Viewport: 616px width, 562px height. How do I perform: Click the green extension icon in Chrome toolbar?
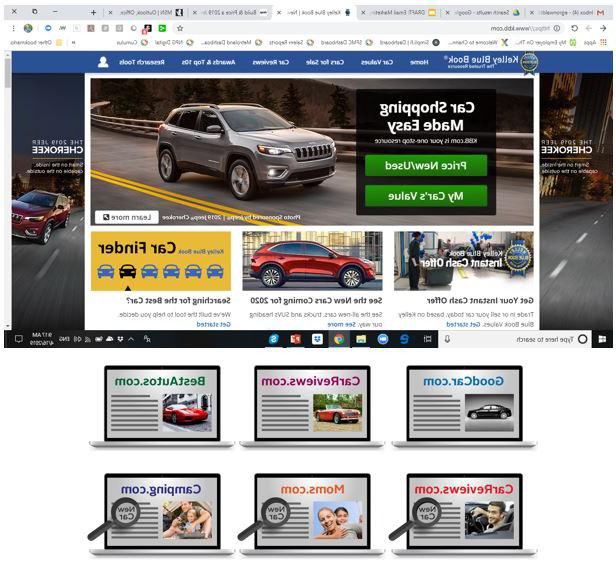pos(162,28)
